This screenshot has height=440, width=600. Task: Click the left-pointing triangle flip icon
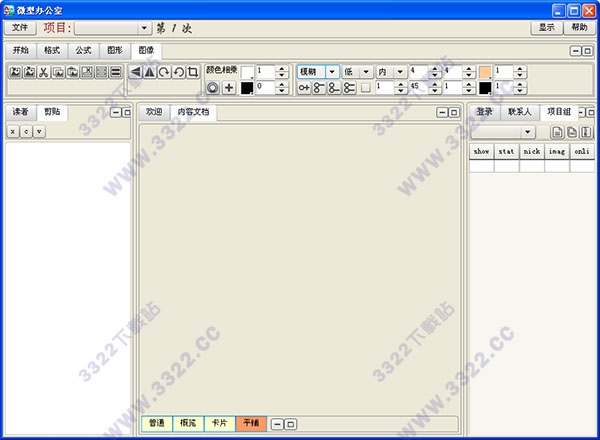[135, 72]
